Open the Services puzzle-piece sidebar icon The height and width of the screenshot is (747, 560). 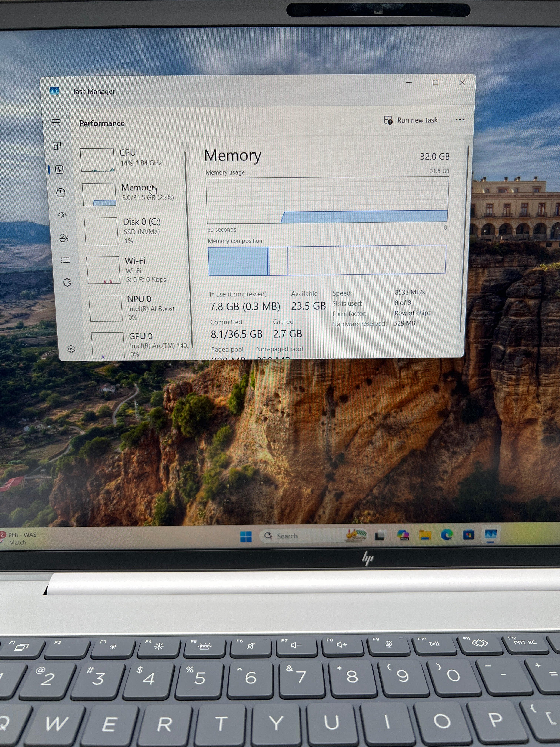[67, 282]
